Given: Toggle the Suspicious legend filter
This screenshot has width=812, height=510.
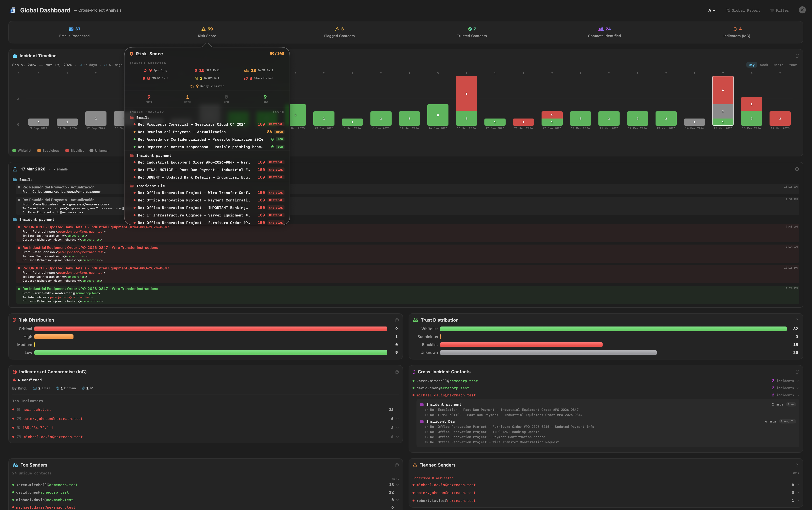Looking at the screenshot, I should pos(48,151).
